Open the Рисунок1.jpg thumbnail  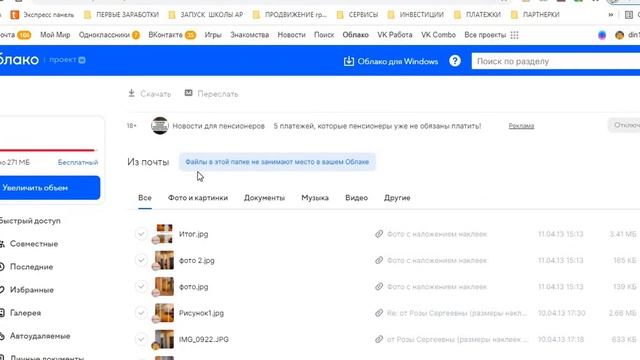(164, 313)
